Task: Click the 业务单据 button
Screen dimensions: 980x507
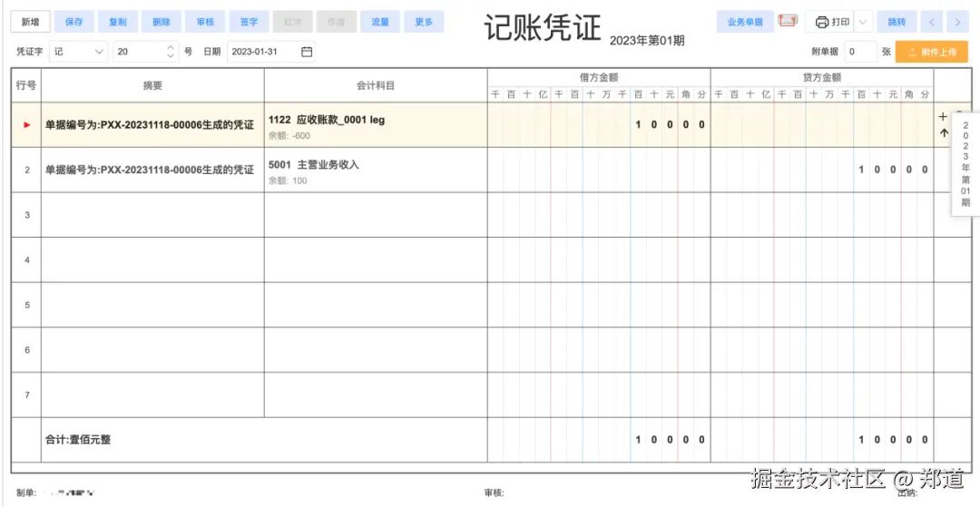Action: (745, 22)
